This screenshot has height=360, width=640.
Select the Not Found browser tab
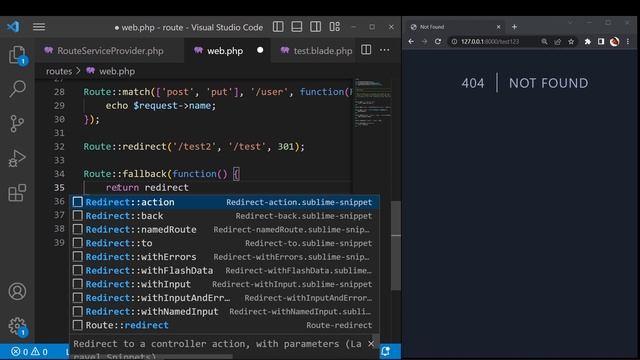(x=455, y=27)
